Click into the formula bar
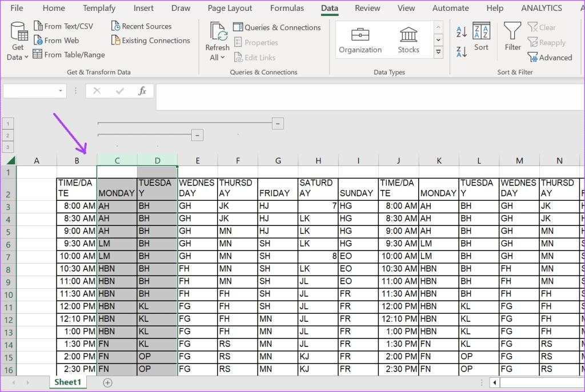 (370, 96)
